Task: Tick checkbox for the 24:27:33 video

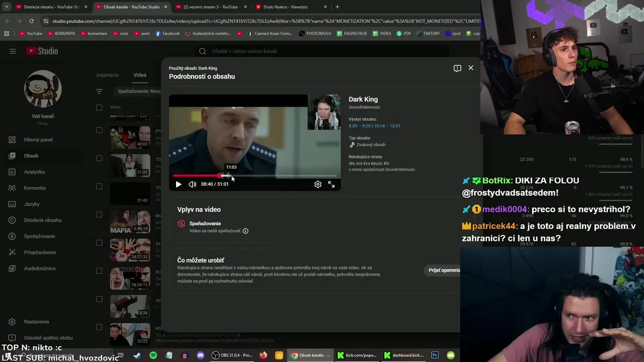Action: [99, 243]
